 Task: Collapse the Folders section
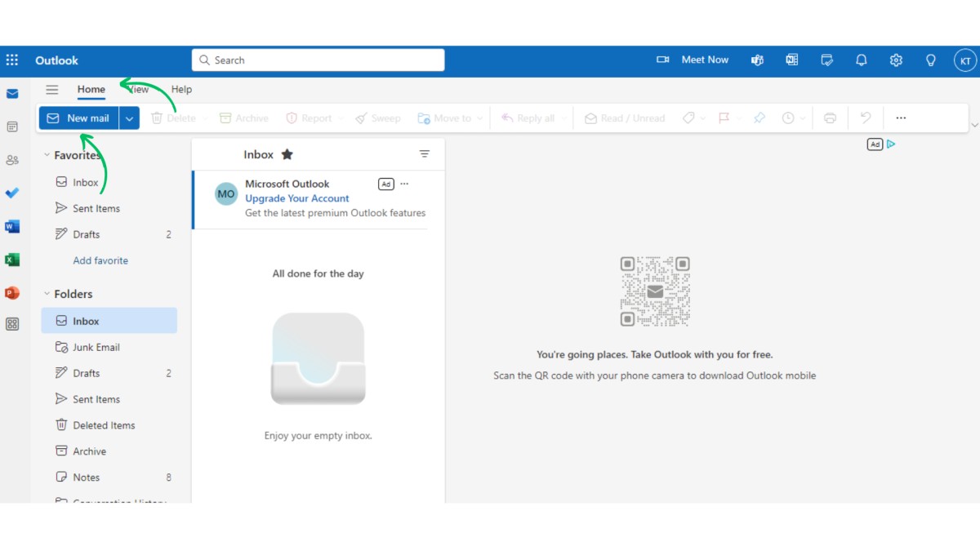pos(47,294)
